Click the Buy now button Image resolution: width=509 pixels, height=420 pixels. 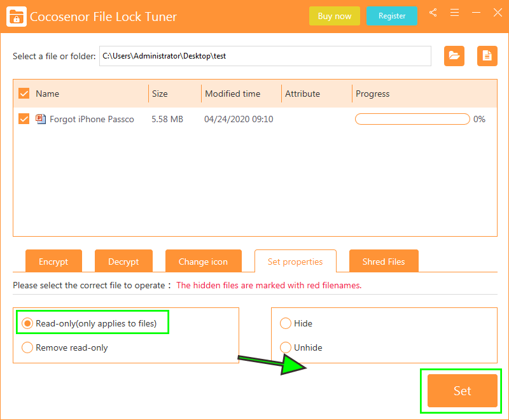[x=335, y=16]
